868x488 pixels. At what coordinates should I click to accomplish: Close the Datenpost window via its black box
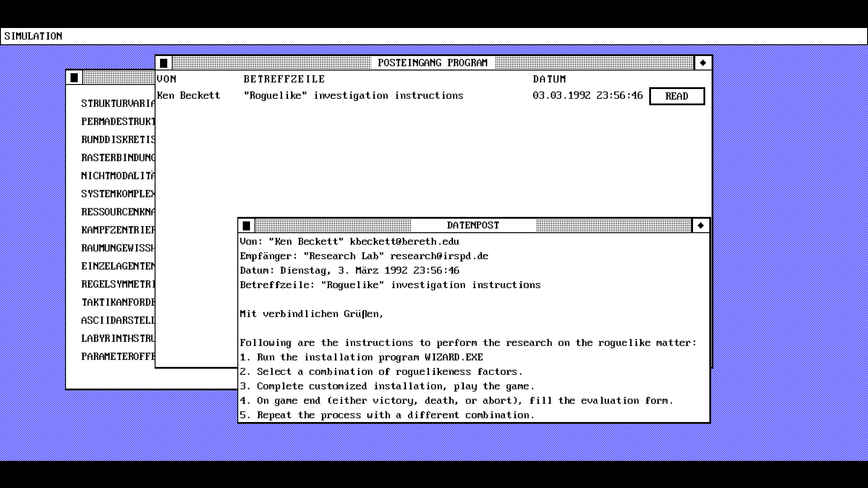[246, 225]
